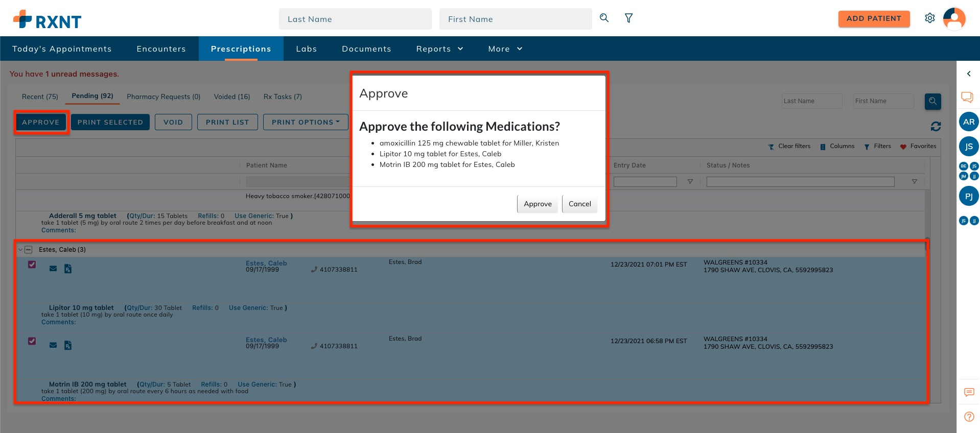Click the refresh list icon
This screenshot has height=433, width=980.
point(936,126)
